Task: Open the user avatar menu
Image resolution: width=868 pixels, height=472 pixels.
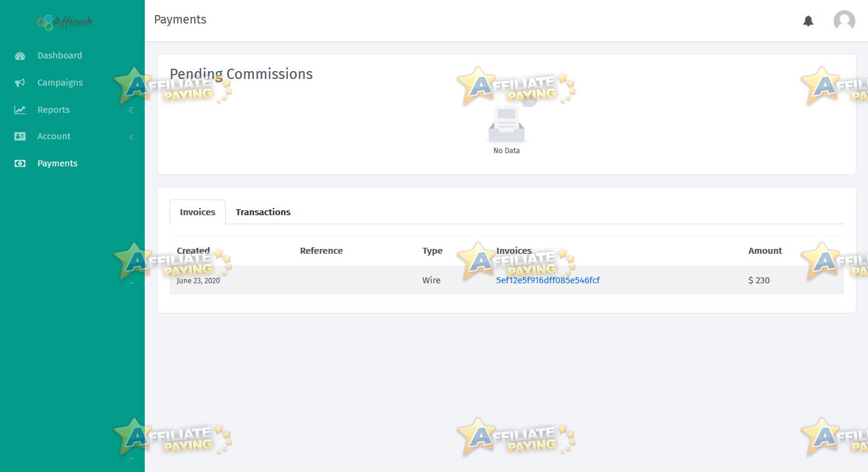Action: pyautogui.click(x=844, y=21)
